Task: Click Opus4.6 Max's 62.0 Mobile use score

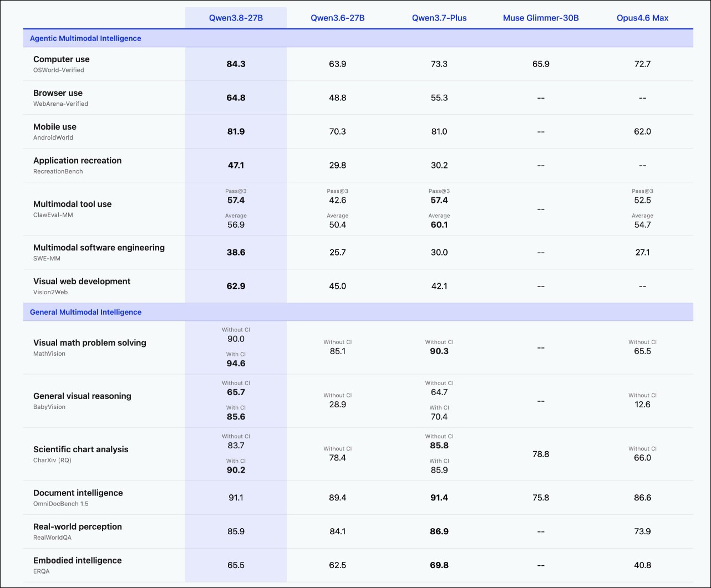Action: pyautogui.click(x=642, y=132)
